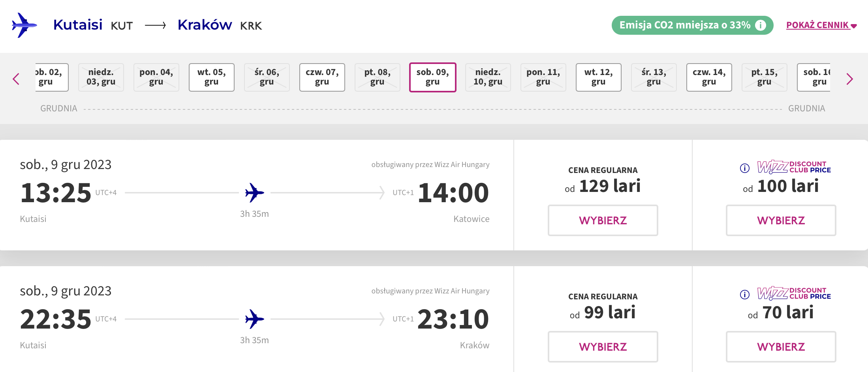Select the wt. 05, gru date tab

click(212, 77)
